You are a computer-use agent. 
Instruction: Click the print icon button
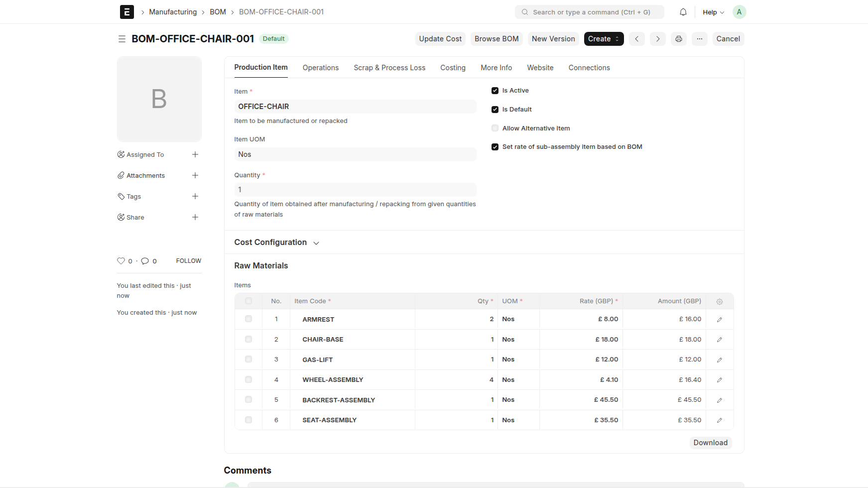(678, 39)
